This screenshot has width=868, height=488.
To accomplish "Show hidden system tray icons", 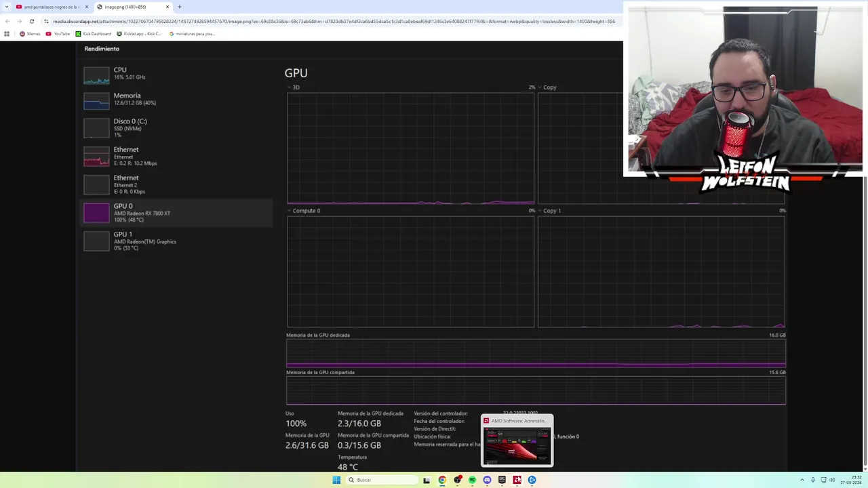I will point(802,480).
